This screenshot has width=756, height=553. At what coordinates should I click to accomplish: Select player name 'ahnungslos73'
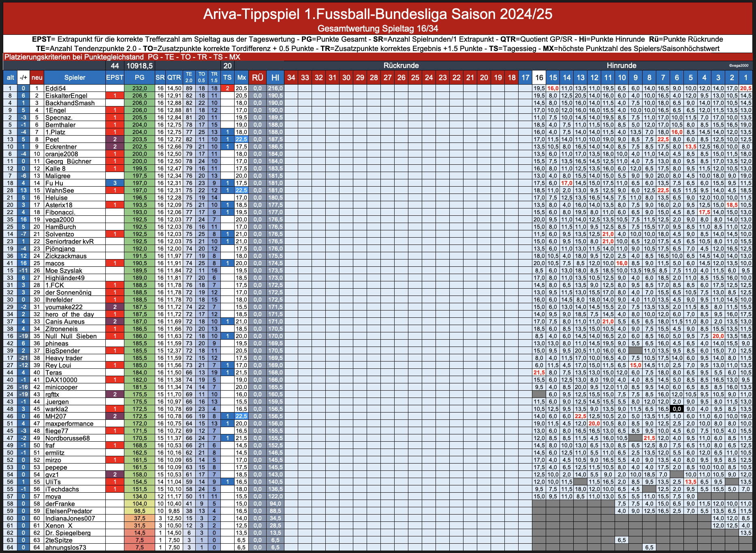coord(66,547)
